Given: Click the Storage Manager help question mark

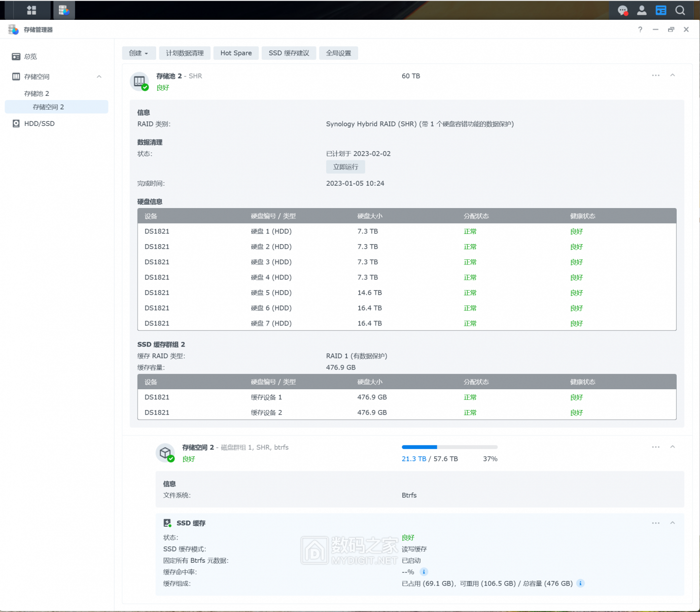Looking at the screenshot, I should [x=640, y=29].
